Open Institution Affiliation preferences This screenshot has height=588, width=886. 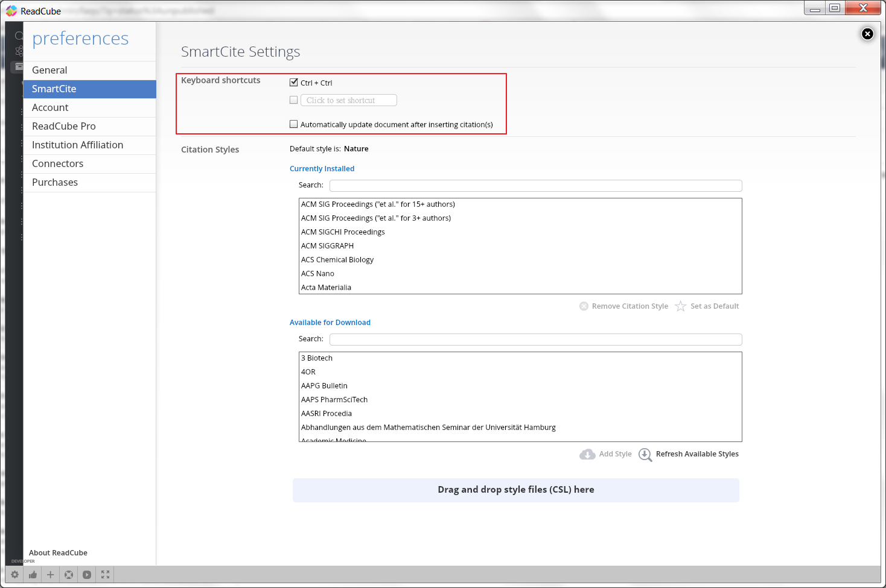pos(89,145)
